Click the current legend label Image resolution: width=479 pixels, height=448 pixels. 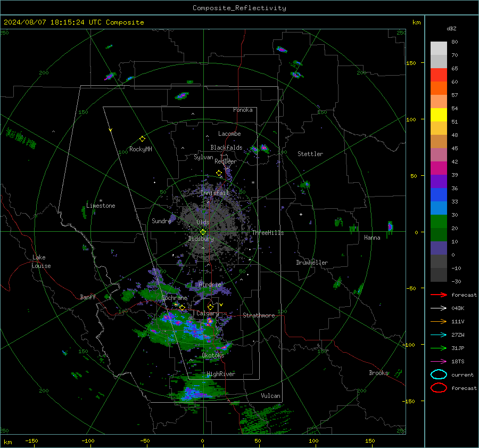tap(463, 374)
